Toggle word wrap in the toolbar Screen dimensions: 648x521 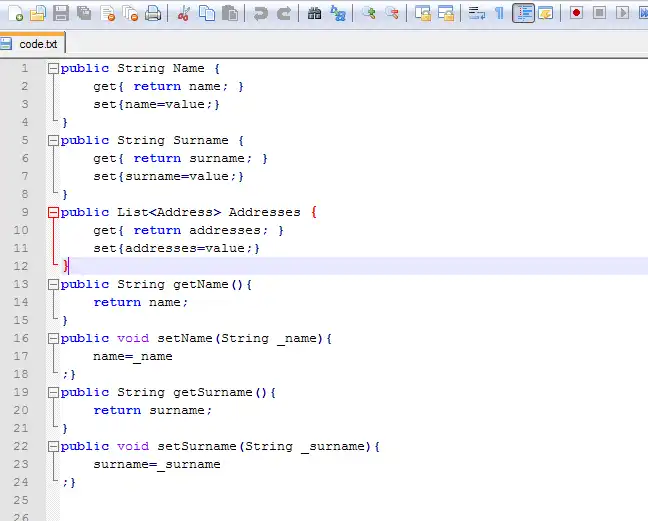(476, 13)
